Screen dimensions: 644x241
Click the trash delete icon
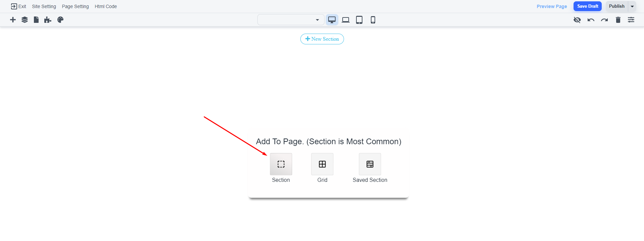[618, 20]
